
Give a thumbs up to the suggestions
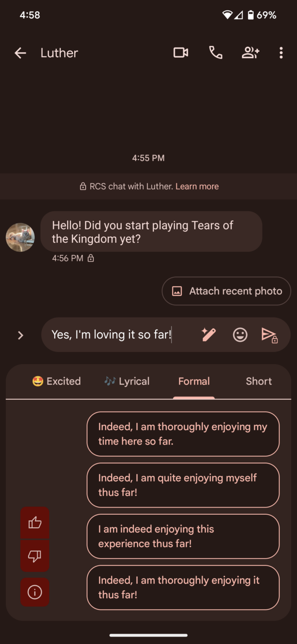(x=34, y=523)
